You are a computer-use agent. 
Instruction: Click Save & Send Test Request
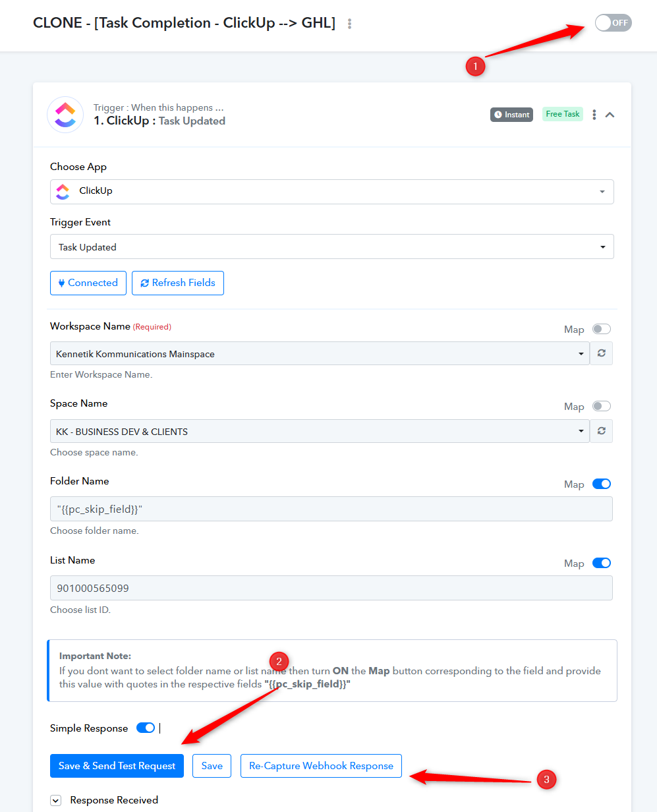pyautogui.click(x=117, y=766)
